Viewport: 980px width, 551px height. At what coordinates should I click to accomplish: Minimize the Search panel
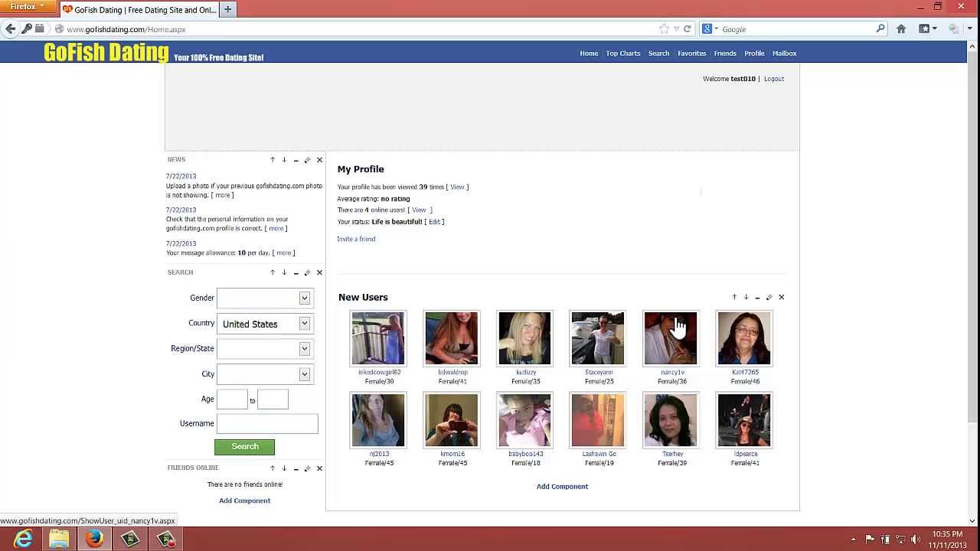click(296, 272)
